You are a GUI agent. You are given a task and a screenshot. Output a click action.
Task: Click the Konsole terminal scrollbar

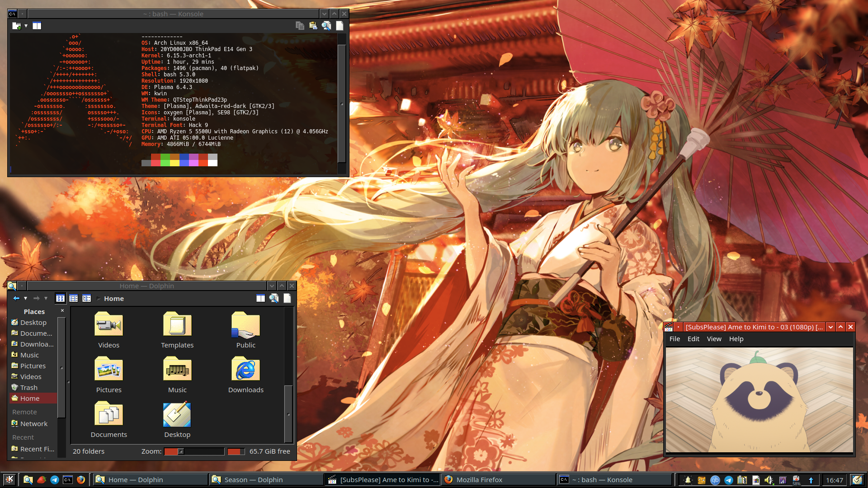tap(342, 104)
